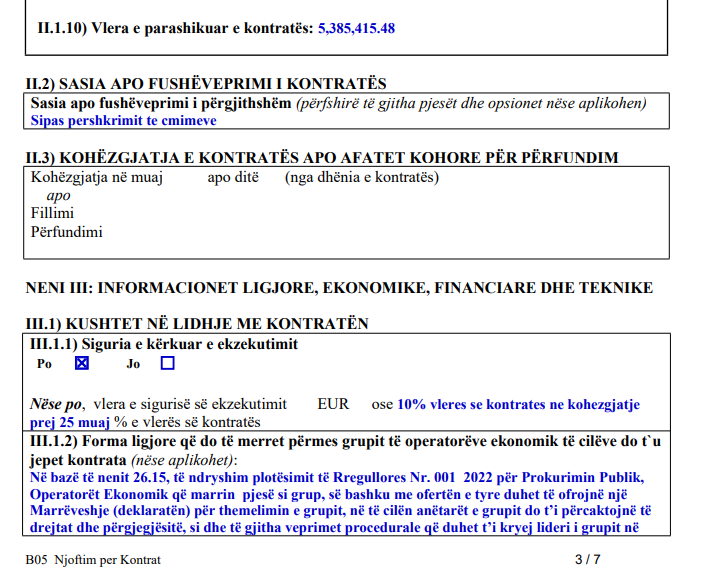
Task: Click the 'Përfundimi' end date line
Action: [66, 232]
